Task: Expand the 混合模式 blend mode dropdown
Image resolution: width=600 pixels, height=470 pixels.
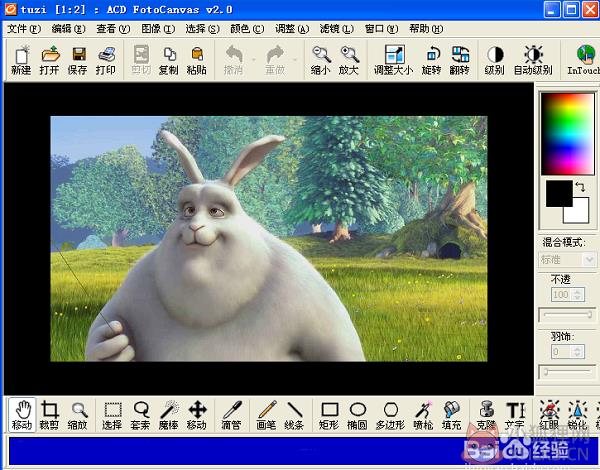Action: click(x=589, y=260)
